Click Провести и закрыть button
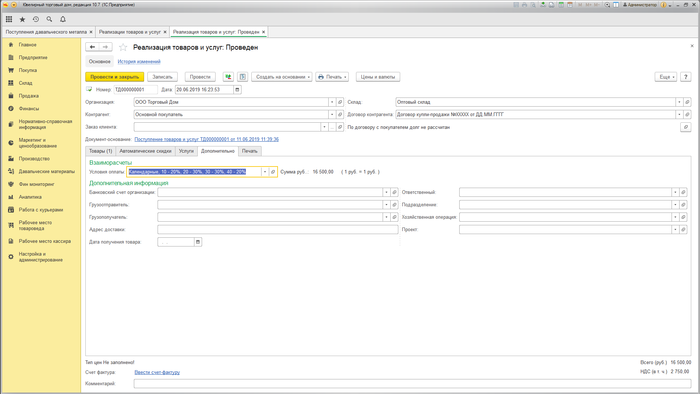The height and width of the screenshot is (394, 700). click(x=115, y=77)
